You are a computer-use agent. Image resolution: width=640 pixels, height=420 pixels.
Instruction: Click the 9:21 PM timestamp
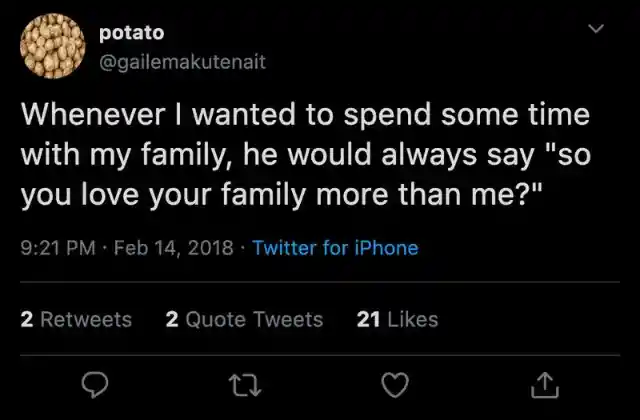tap(56, 248)
